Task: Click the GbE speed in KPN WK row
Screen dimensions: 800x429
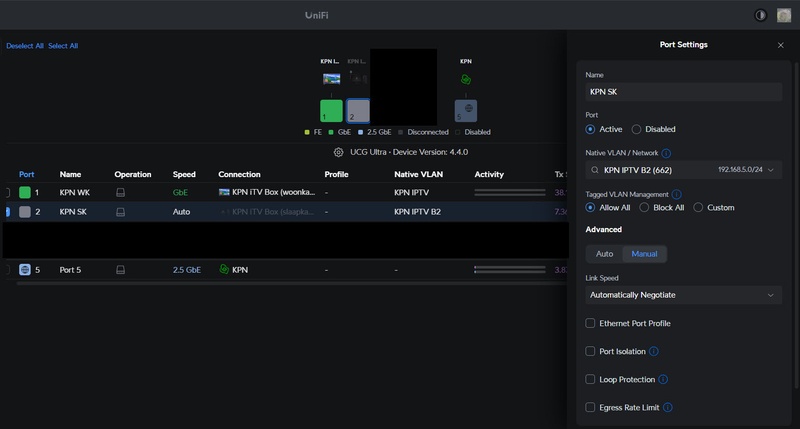Action: (x=180, y=192)
